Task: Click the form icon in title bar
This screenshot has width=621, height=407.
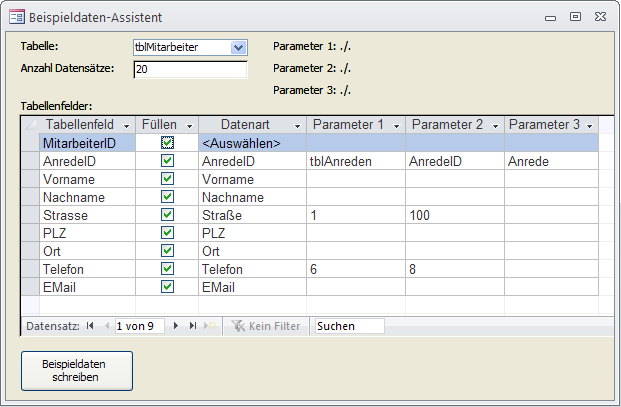Action: pos(17,17)
